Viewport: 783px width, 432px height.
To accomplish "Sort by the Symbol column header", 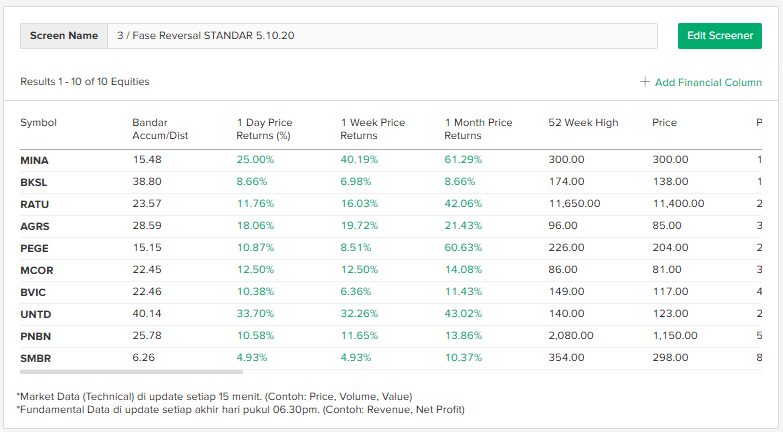I will (38, 123).
